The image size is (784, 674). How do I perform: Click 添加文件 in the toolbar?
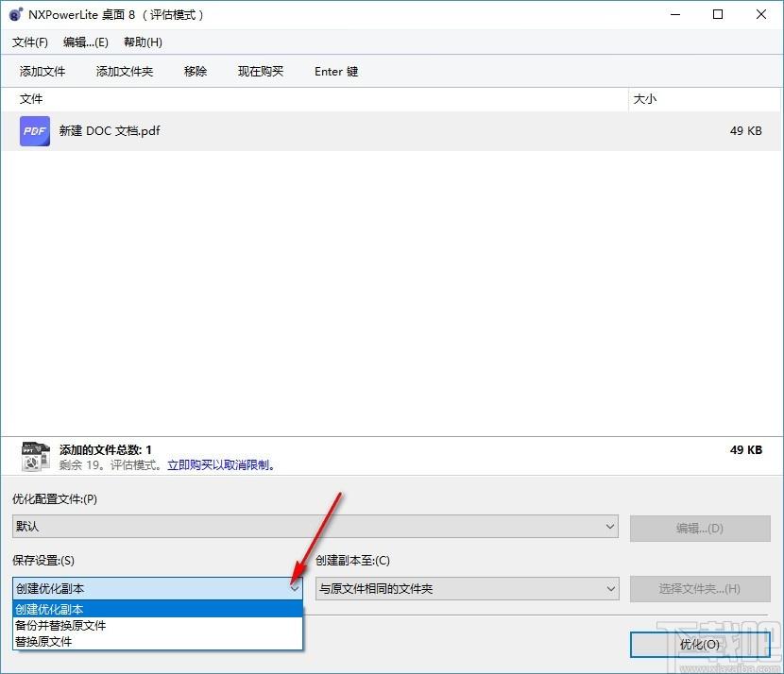point(43,72)
